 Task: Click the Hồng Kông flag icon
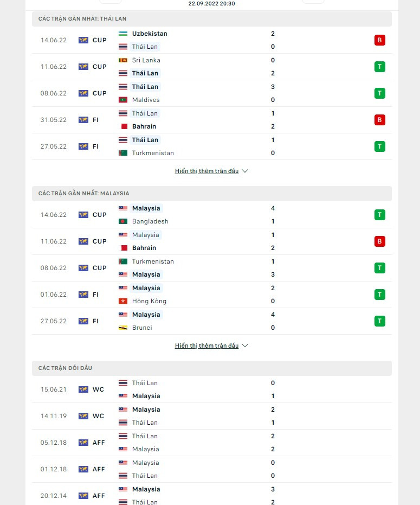123,301
